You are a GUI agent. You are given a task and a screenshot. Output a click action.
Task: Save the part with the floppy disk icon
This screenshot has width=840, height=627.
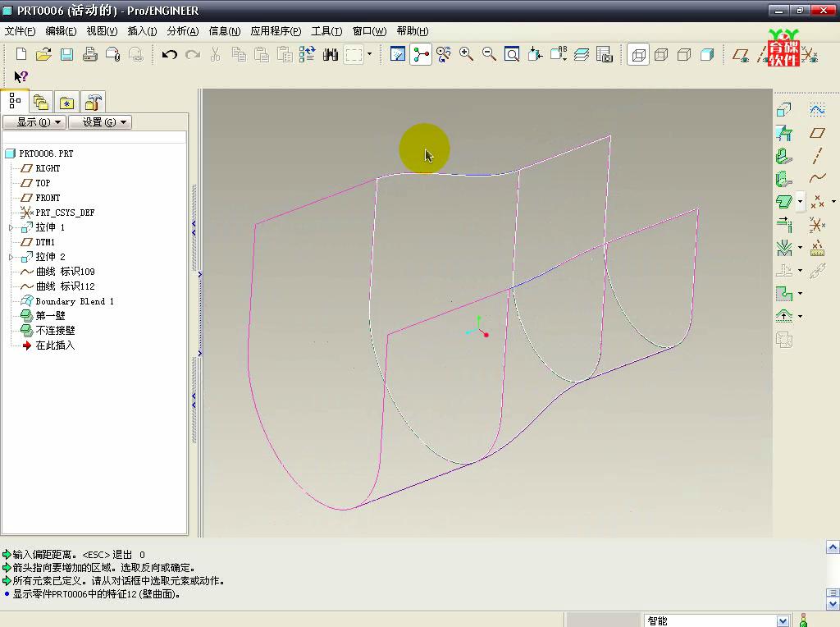pos(67,54)
